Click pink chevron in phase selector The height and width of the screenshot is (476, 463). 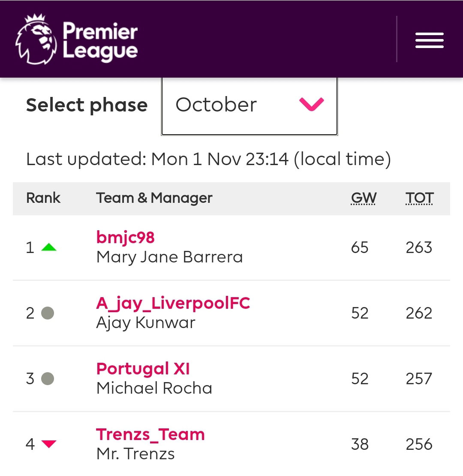coord(312,105)
